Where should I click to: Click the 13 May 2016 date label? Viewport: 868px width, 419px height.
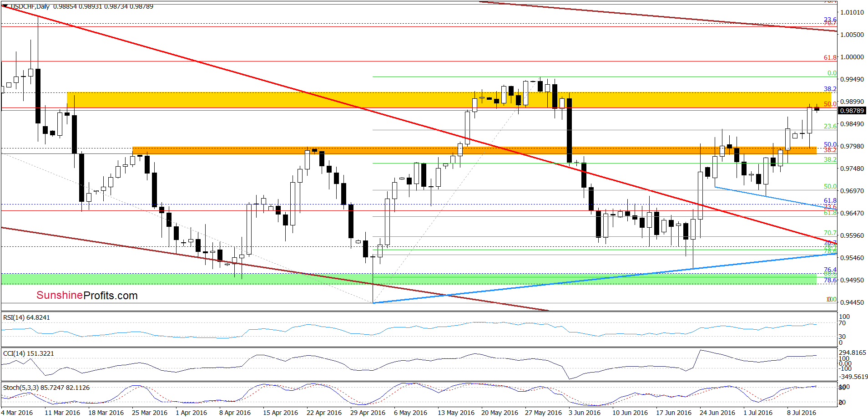456,413
